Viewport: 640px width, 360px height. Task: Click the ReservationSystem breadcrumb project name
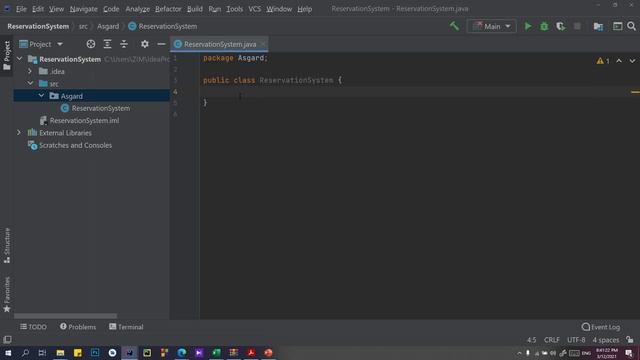pos(38,26)
